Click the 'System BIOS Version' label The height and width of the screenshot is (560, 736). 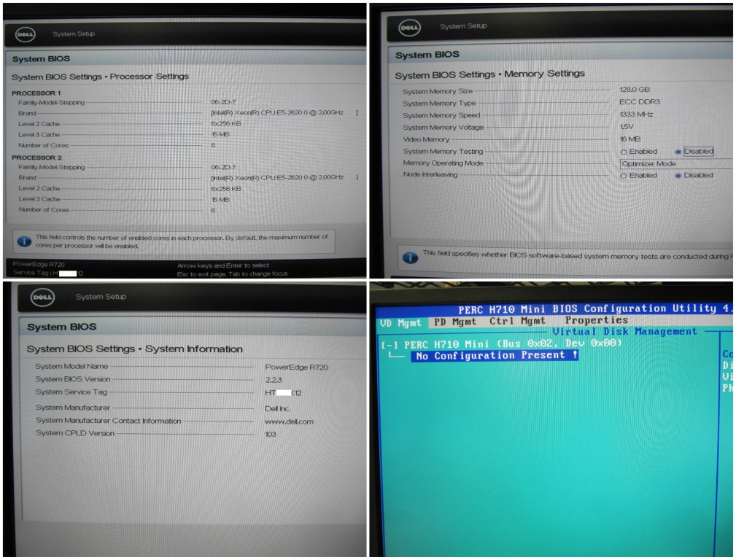click(73, 379)
